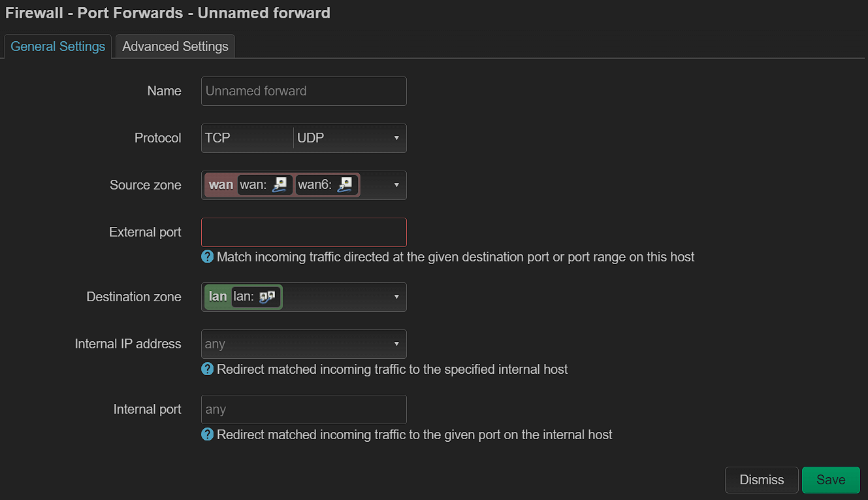Switch to the Advanced Settings tab
This screenshot has height=500, width=868.
click(x=175, y=46)
